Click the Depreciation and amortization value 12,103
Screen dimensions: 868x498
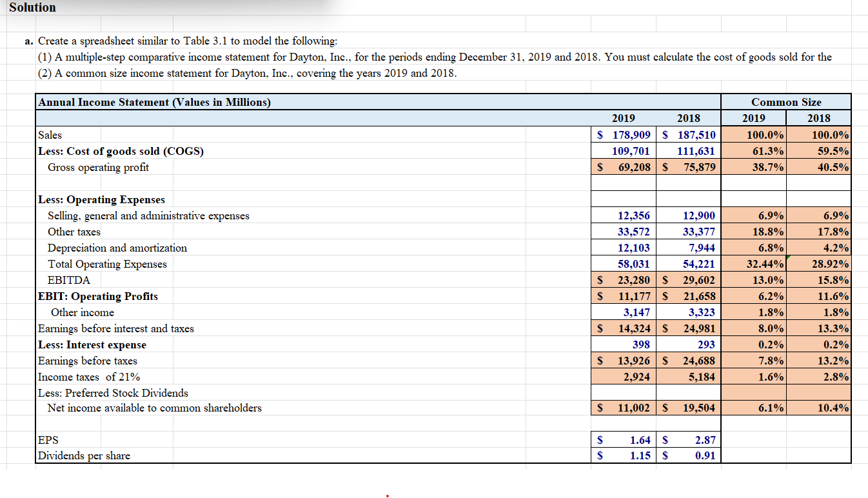coord(623,248)
